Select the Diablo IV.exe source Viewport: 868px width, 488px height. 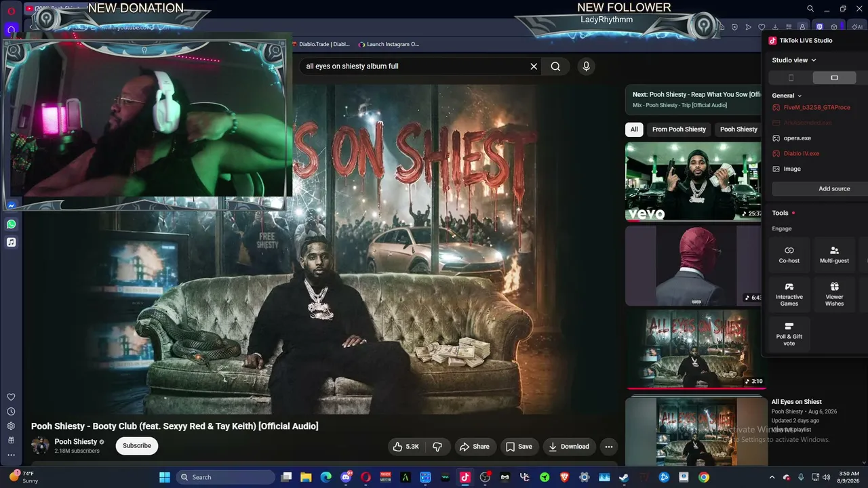coord(796,153)
